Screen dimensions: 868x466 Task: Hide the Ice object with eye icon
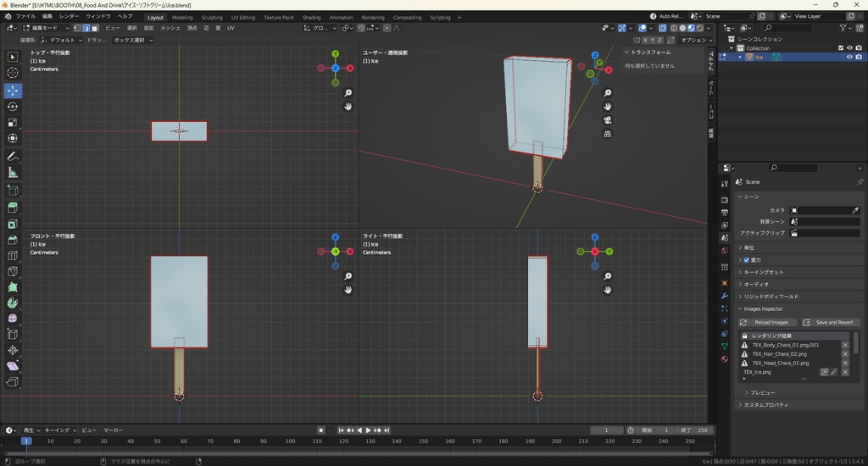[849, 58]
